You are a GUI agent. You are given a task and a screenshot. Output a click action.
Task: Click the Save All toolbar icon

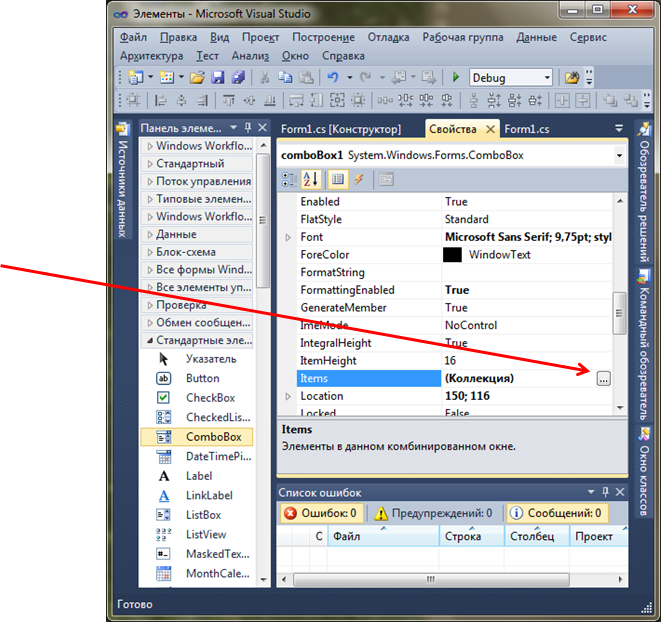pyautogui.click(x=238, y=78)
